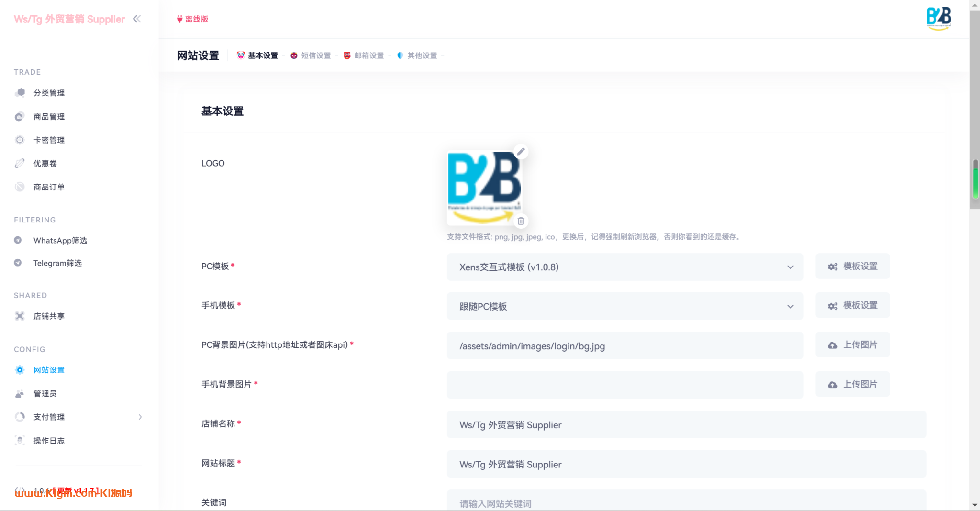980x511 pixels.
Task: Click the 短信设置 tab icon
Action: (294, 56)
